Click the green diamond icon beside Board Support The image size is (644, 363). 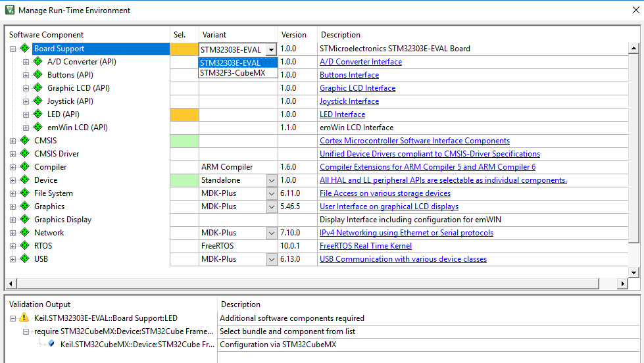click(25, 48)
